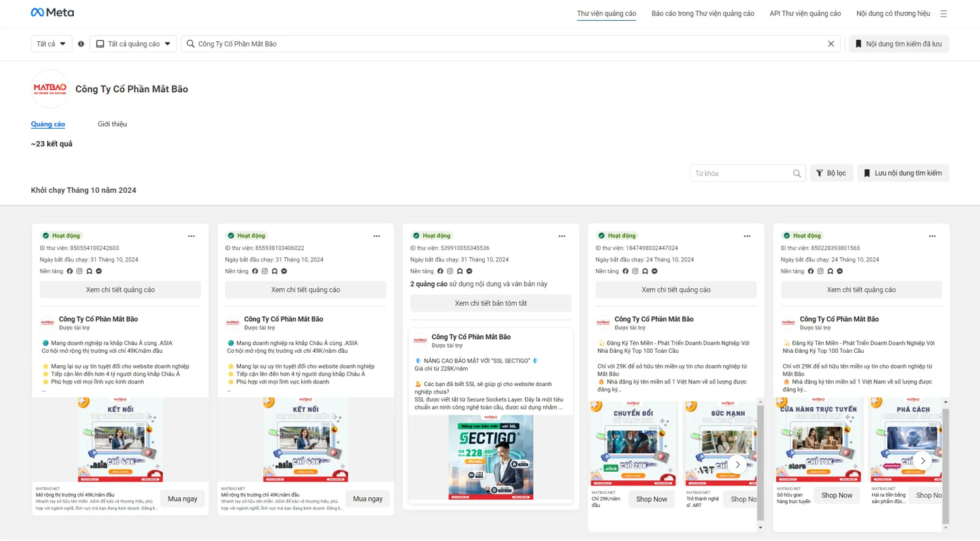Click the next carousel arrow on ad 1847498032447024
980x541 pixels.
[x=738, y=465]
